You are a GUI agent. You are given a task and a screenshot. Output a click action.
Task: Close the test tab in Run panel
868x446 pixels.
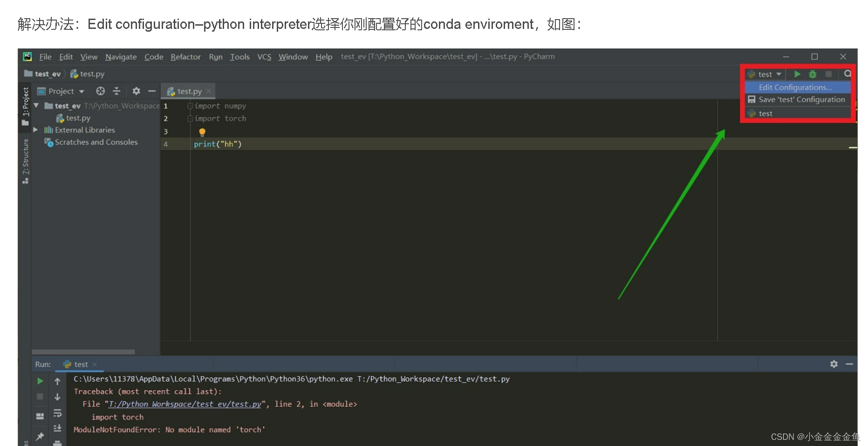[x=95, y=364]
